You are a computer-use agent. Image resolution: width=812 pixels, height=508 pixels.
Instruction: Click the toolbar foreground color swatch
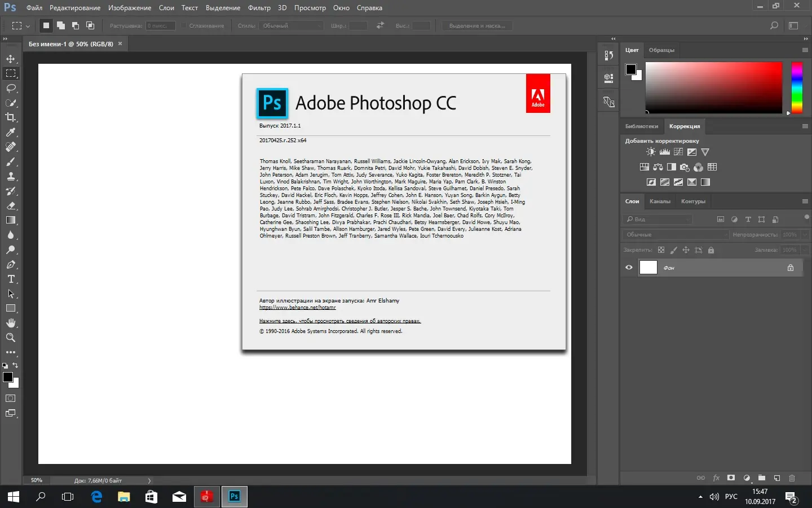point(8,377)
